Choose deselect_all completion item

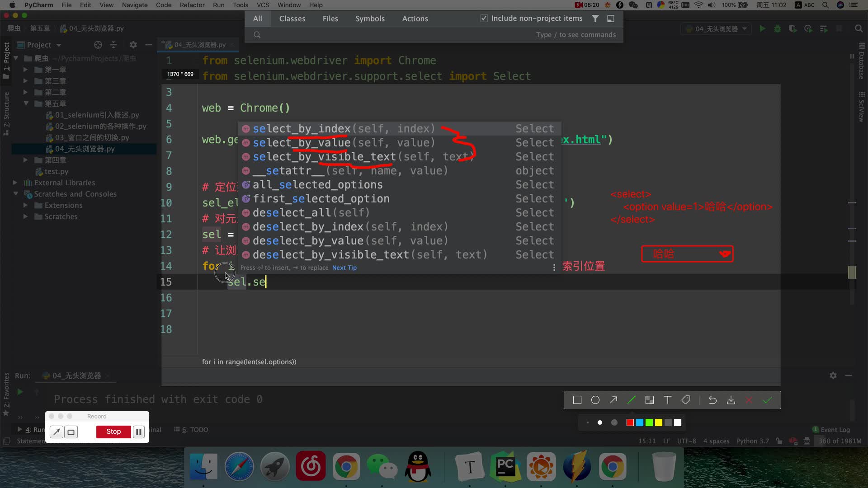400,213
